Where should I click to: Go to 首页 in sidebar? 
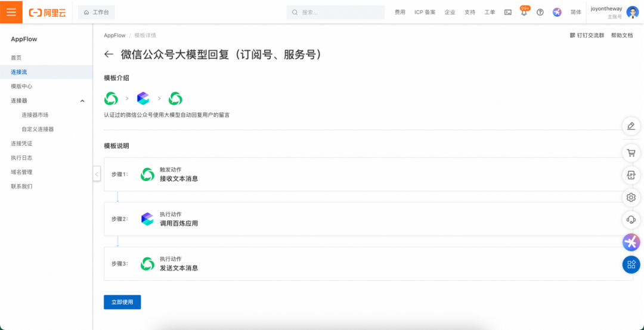point(16,58)
